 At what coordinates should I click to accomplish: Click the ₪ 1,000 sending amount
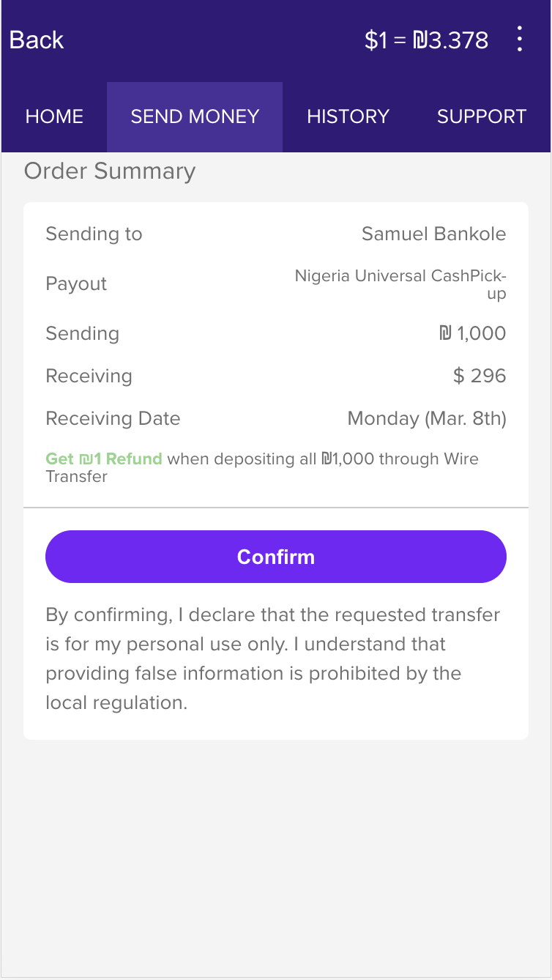coord(472,334)
